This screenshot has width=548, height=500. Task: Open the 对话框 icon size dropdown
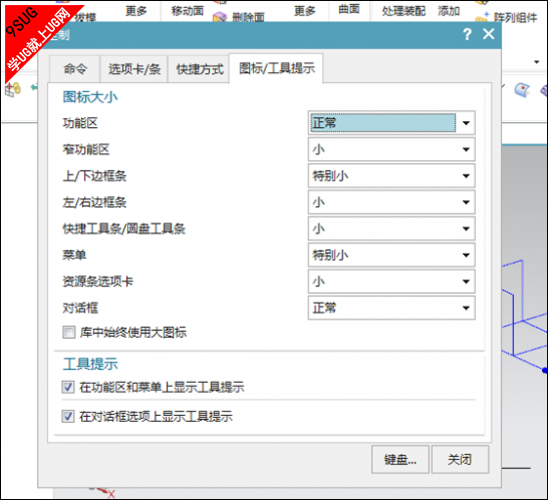coord(391,308)
